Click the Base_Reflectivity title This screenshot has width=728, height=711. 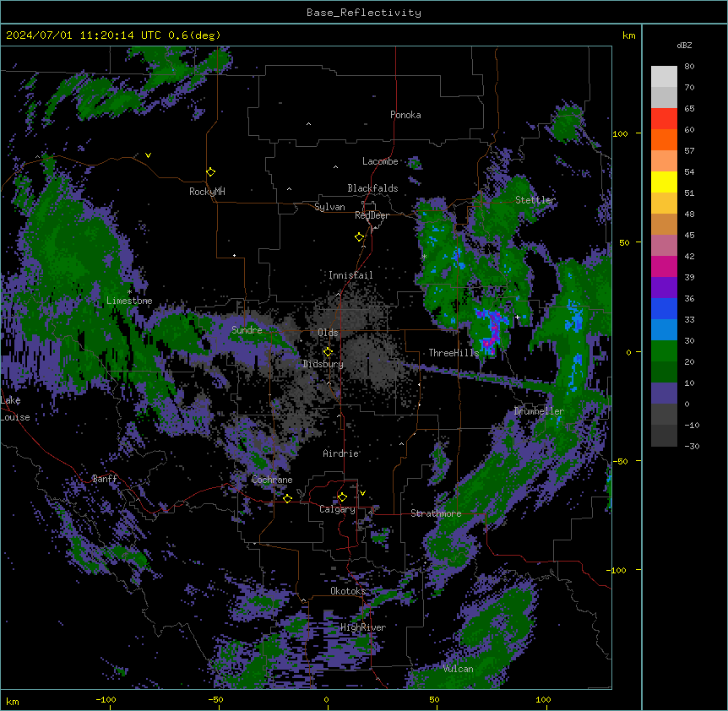coord(364,13)
